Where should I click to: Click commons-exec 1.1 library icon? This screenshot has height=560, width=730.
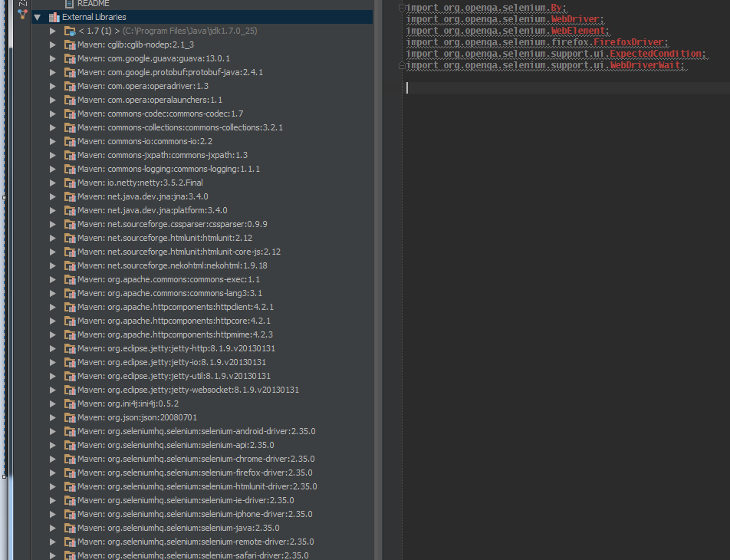coord(70,279)
